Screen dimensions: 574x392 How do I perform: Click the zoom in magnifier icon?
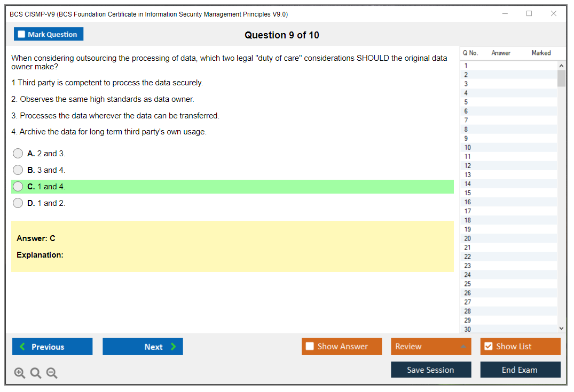[x=20, y=373]
